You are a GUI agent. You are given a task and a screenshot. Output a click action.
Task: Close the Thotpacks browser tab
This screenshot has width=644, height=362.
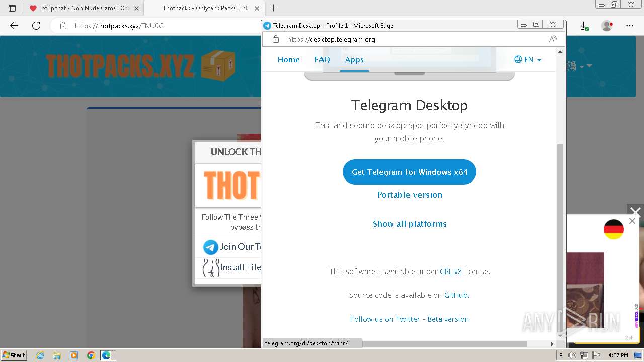(x=257, y=8)
